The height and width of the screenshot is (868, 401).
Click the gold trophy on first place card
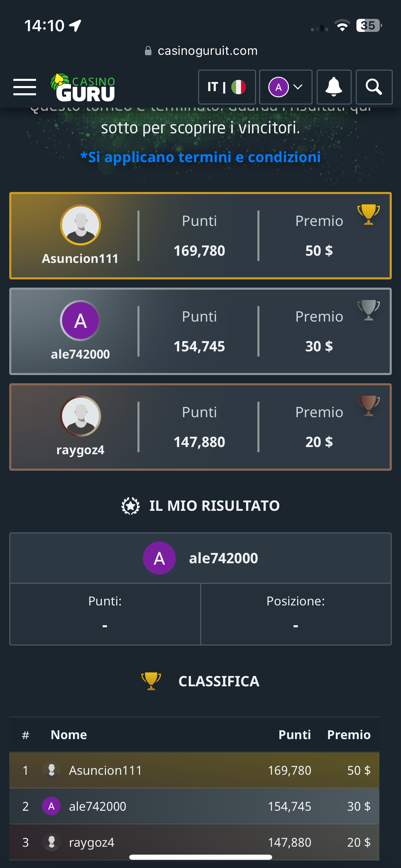click(x=368, y=214)
